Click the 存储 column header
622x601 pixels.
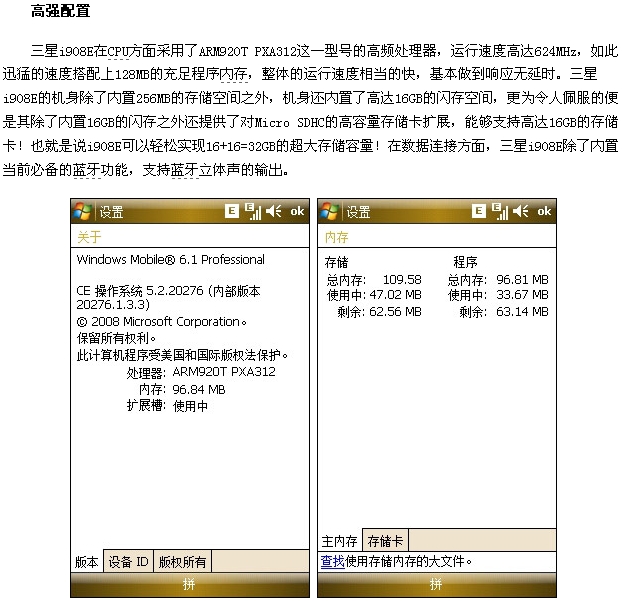click(336, 262)
